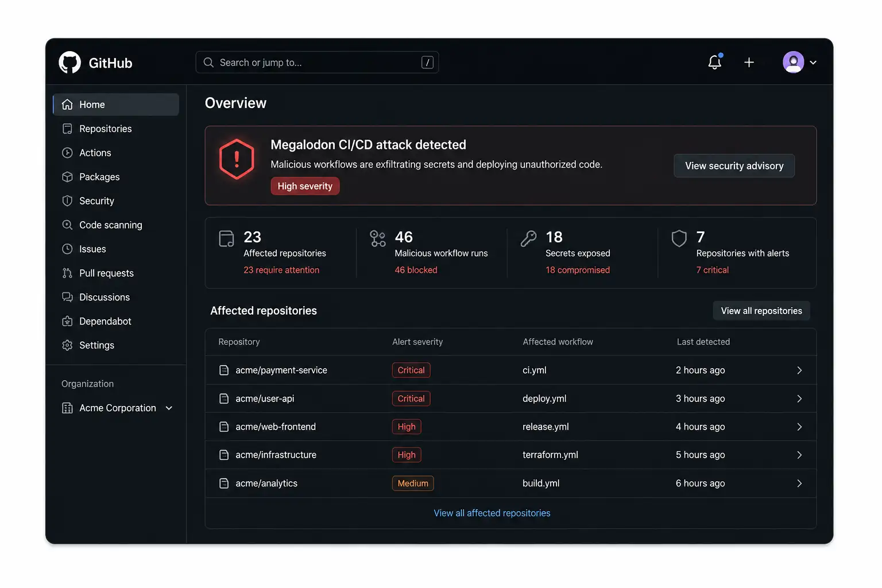Open acme/user-api repository
The height and width of the screenshot is (588, 882).
[265, 399]
